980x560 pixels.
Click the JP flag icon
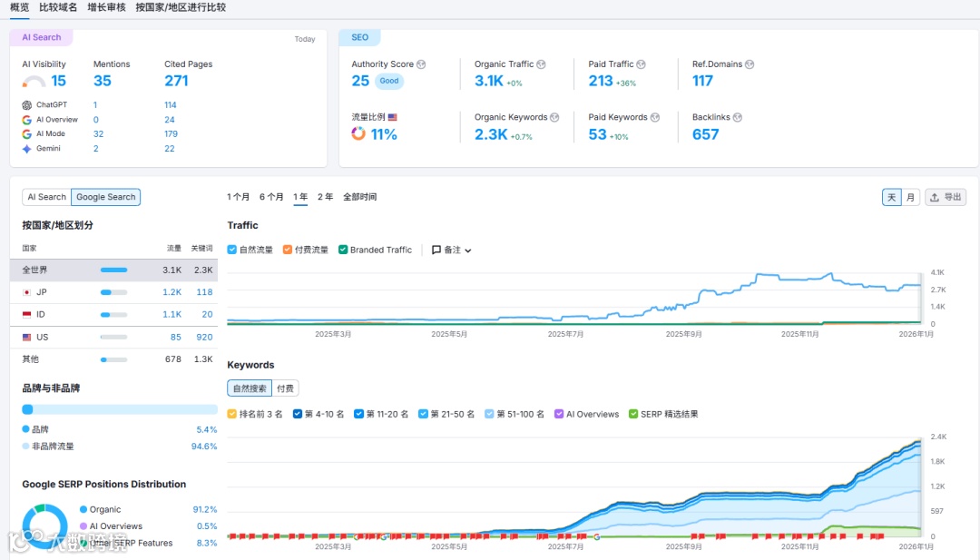coord(27,292)
